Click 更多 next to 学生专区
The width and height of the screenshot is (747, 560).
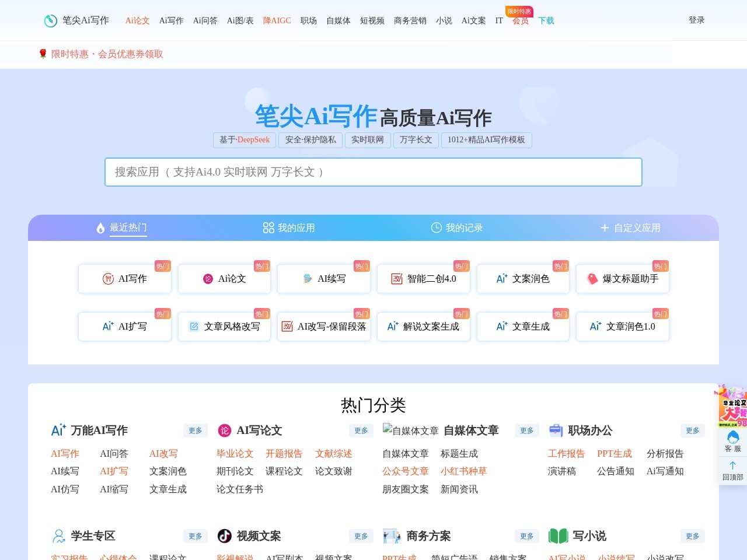point(196,536)
